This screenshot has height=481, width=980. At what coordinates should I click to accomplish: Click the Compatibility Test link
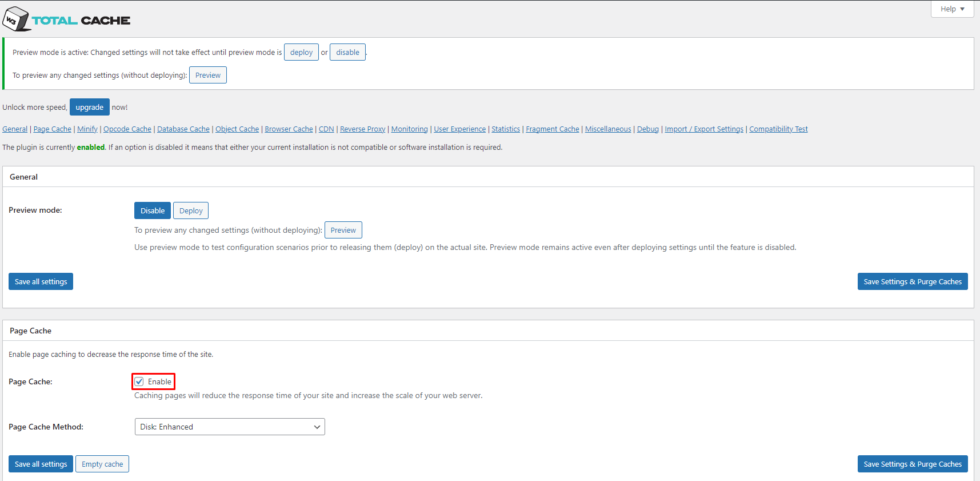tap(778, 129)
